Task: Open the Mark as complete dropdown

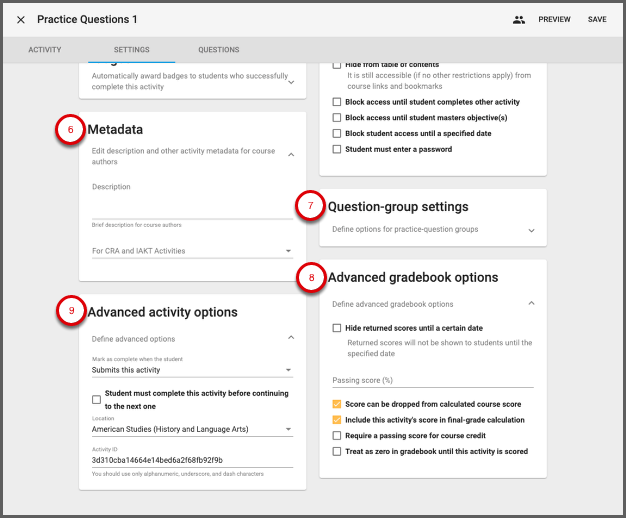Action: point(191,370)
